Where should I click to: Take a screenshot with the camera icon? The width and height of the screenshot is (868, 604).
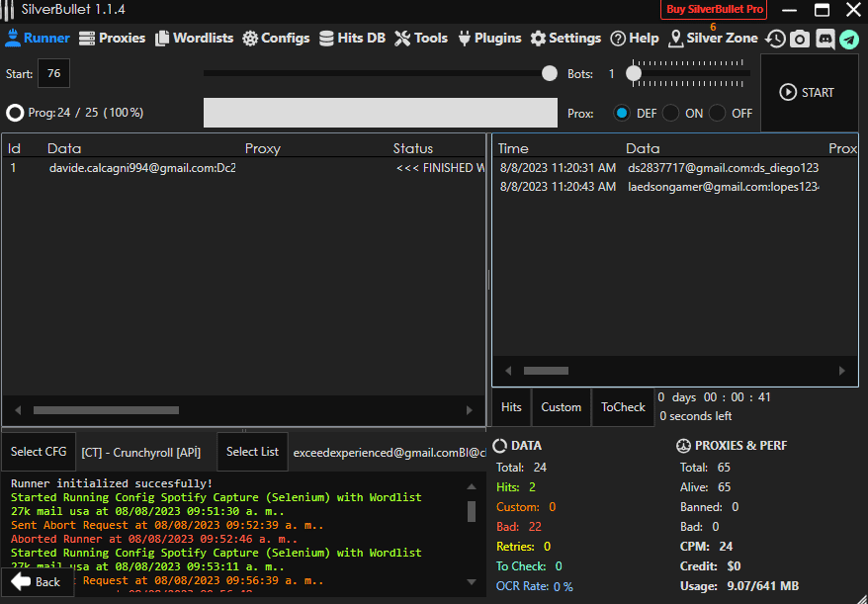pos(800,39)
